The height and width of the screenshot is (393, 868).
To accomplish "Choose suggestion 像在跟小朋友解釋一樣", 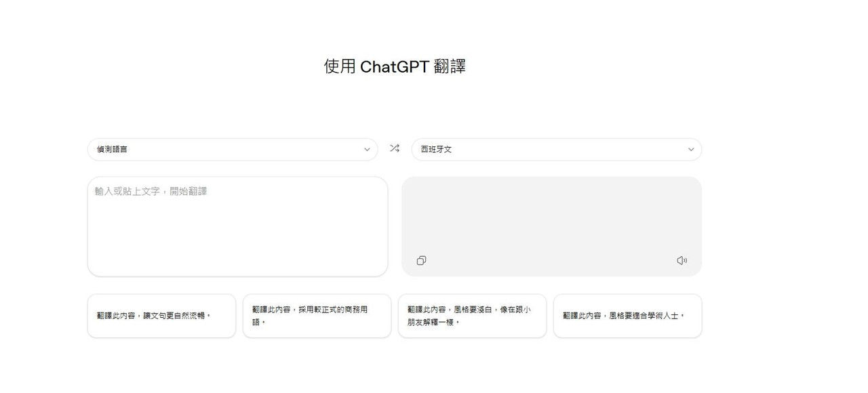I will pyautogui.click(x=472, y=316).
